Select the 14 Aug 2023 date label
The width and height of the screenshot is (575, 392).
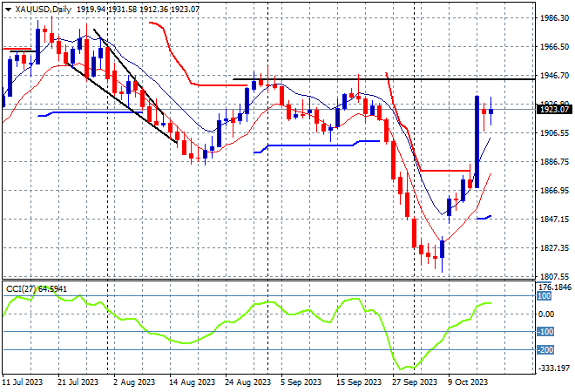[193, 382]
